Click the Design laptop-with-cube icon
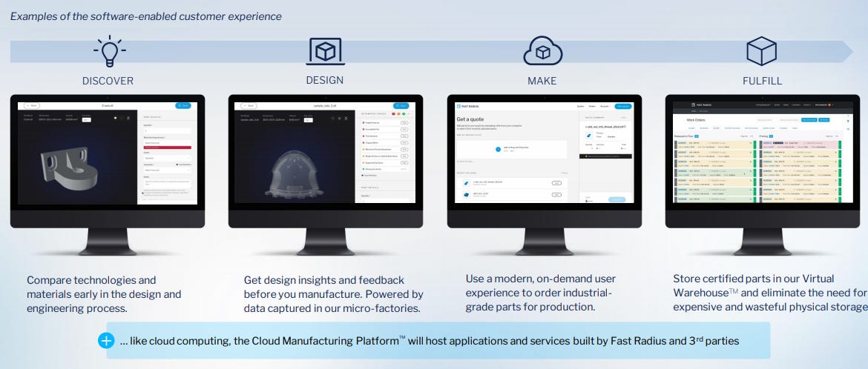Image resolution: width=868 pixels, height=369 pixels. (x=325, y=51)
